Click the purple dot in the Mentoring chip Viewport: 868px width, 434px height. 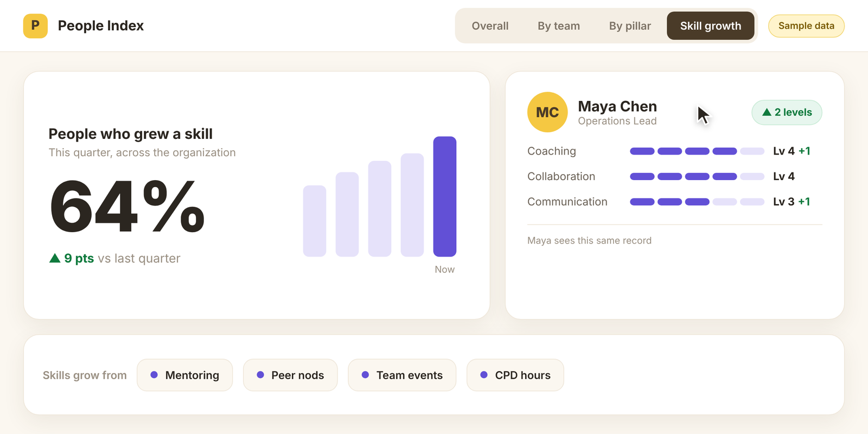tap(154, 375)
